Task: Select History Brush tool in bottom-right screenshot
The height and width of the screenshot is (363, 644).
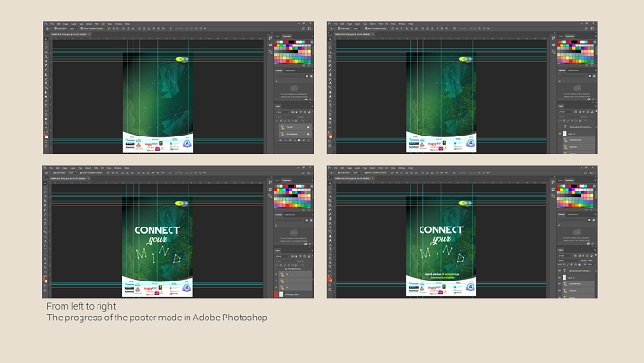Action: 330,223
